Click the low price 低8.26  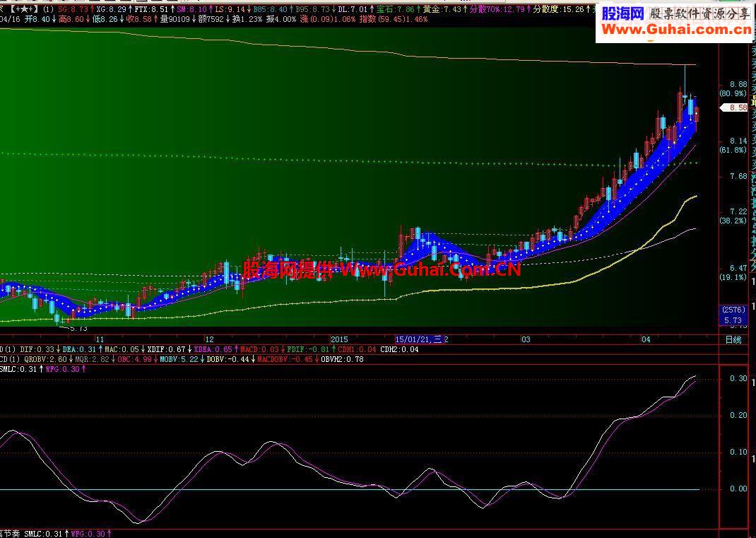point(105,19)
